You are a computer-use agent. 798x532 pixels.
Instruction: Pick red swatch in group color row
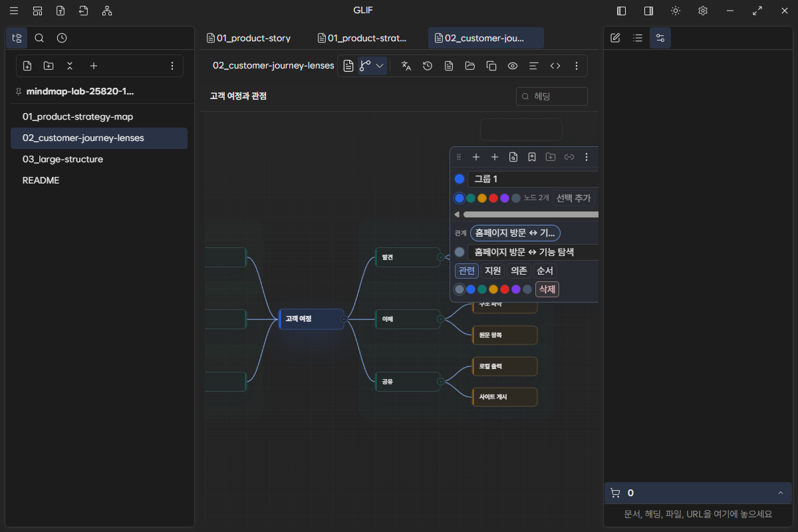(x=493, y=198)
